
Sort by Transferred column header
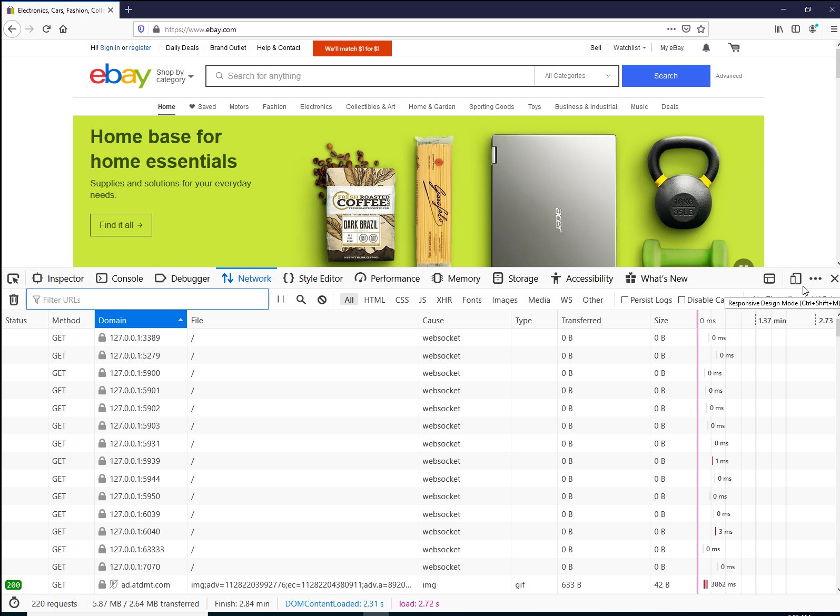pyautogui.click(x=604, y=320)
